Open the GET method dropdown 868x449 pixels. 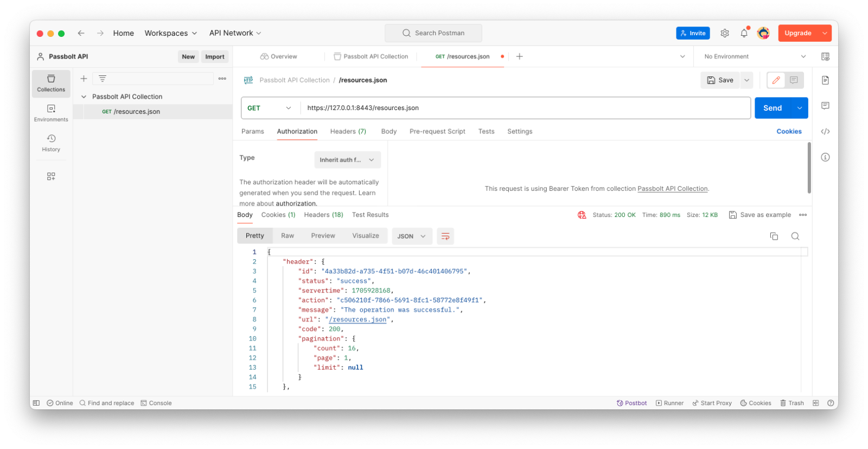[270, 108]
